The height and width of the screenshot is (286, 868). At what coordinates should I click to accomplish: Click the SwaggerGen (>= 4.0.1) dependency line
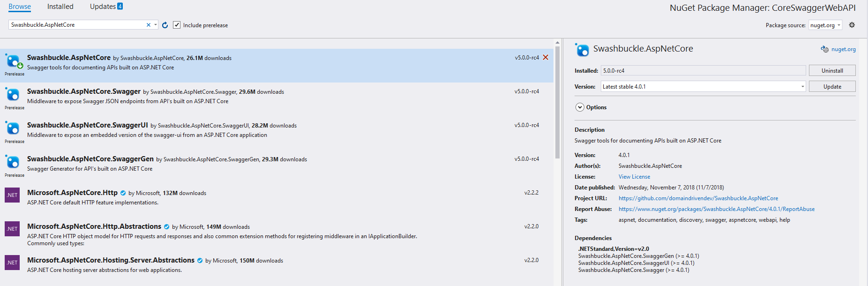click(638, 256)
